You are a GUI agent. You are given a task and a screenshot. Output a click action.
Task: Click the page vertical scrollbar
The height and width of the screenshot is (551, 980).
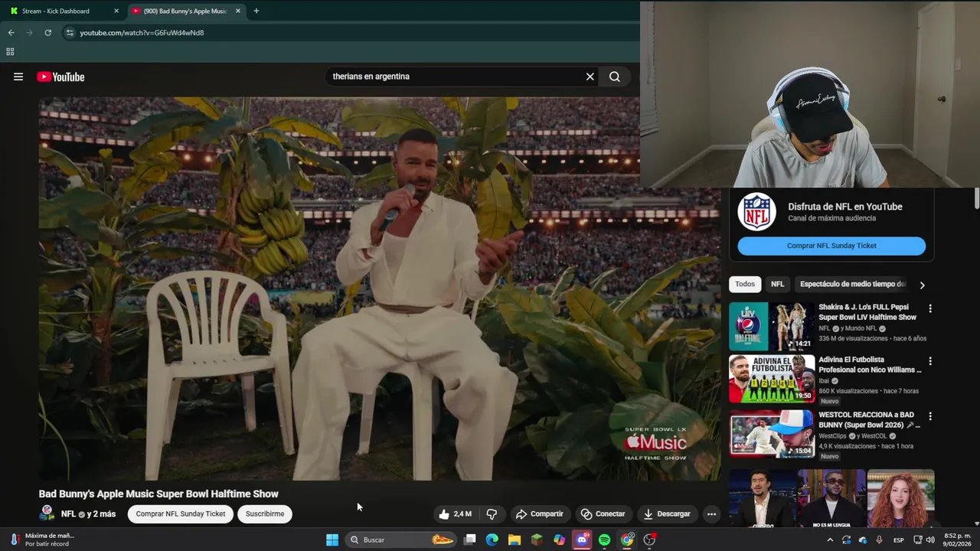point(976,197)
